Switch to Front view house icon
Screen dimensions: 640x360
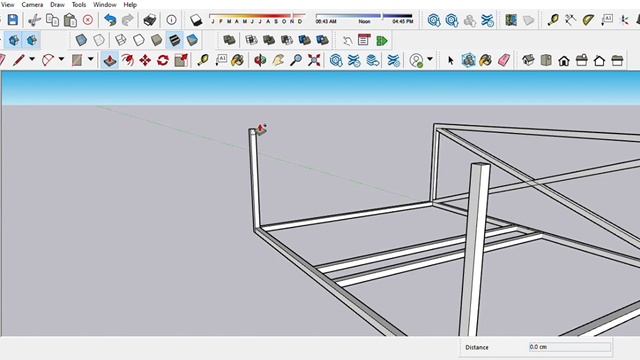(x=564, y=61)
